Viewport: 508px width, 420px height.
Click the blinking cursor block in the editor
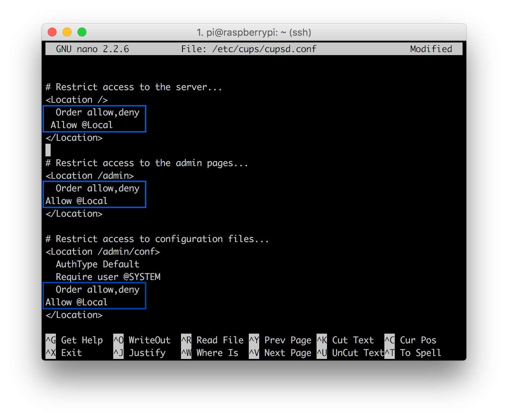[x=48, y=150]
